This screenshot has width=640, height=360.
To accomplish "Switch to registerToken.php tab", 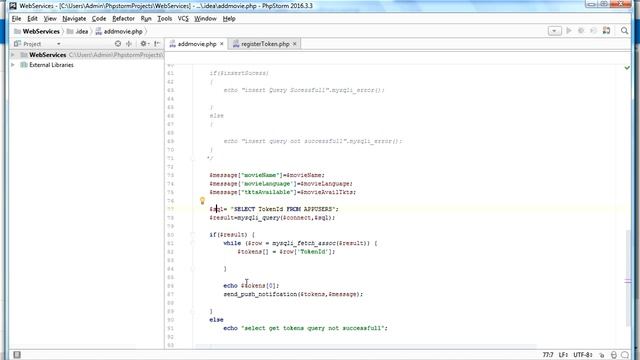I will tap(265, 44).
